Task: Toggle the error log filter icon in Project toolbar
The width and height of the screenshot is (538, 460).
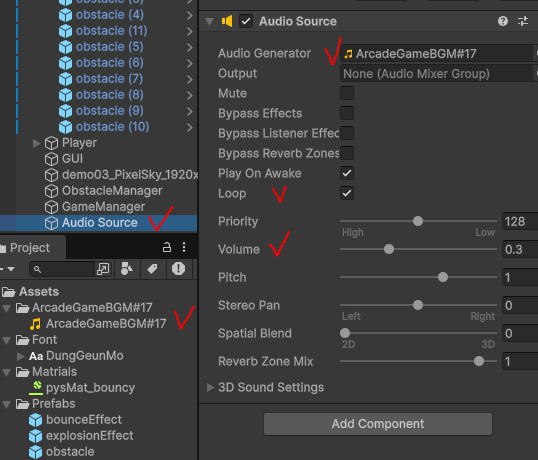Action: point(178,269)
